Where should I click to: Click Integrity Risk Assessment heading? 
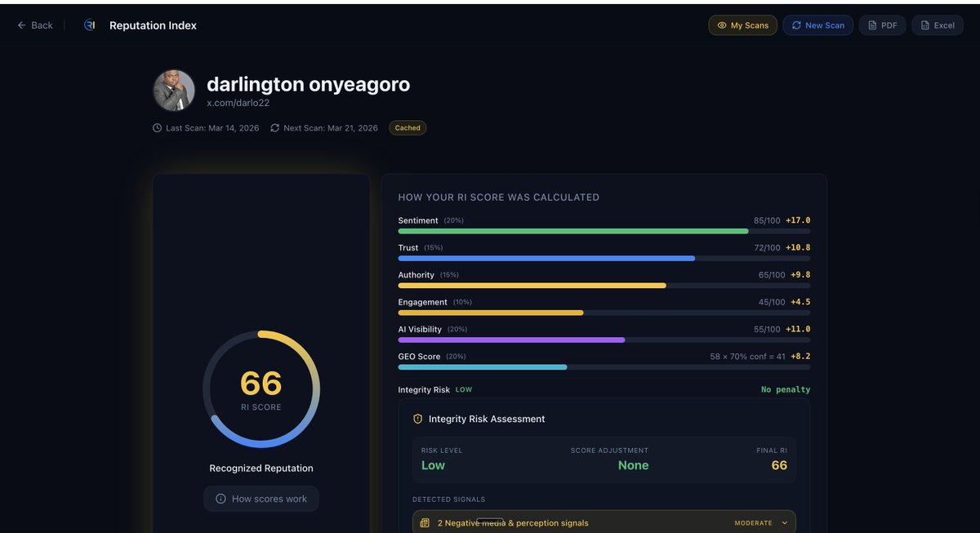pos(487,419)
